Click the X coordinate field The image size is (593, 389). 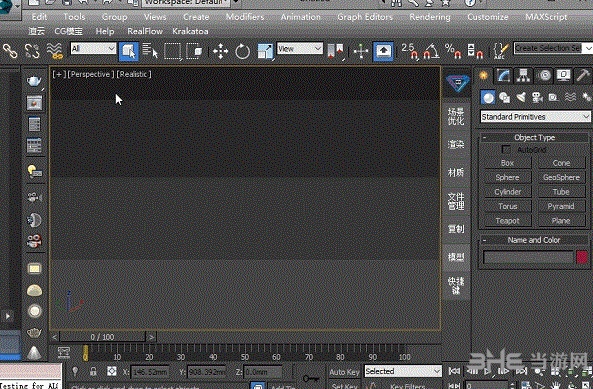click(150, 372)
